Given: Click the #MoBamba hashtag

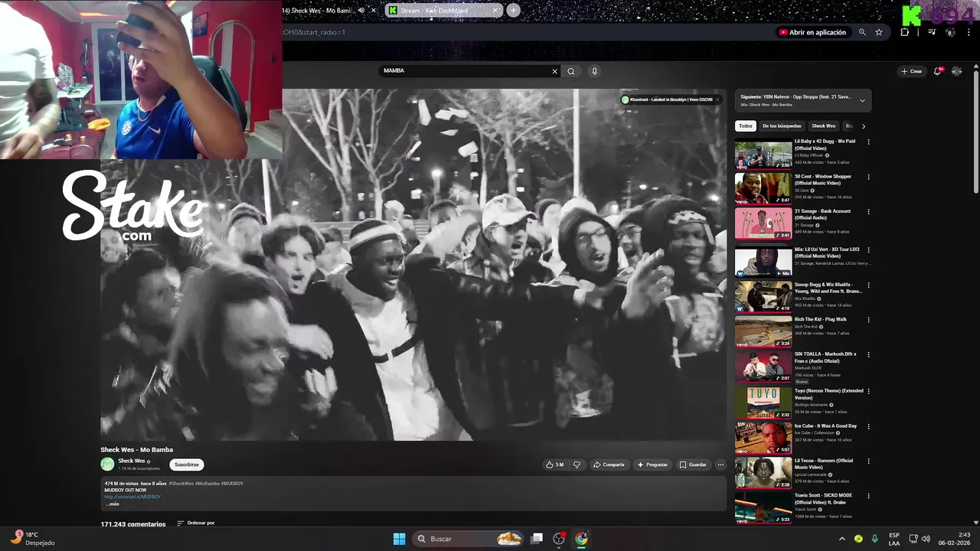Looking at the screenshot, I should (x=207, y=484).
